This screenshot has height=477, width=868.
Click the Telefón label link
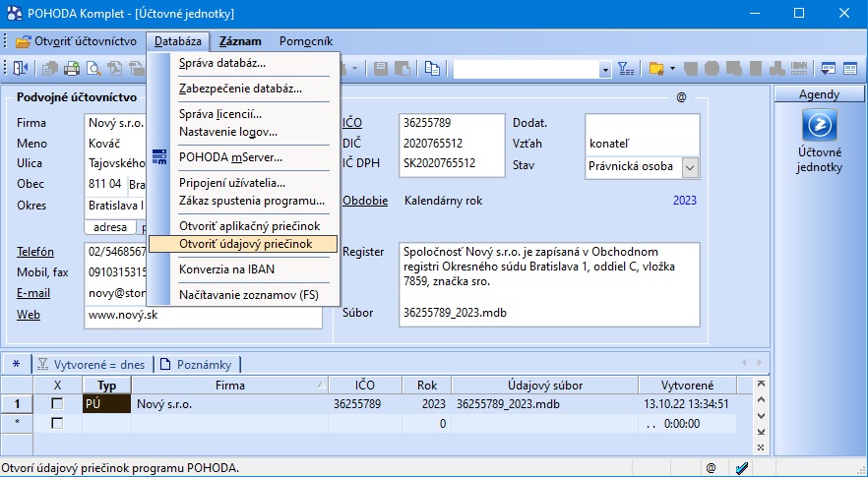(x=35, y=252)
